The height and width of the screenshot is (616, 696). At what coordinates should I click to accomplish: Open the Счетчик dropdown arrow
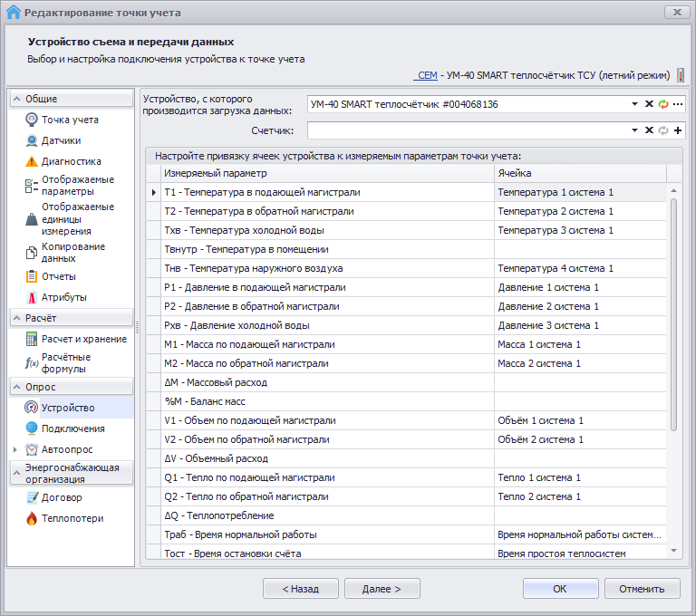(635, 130)
